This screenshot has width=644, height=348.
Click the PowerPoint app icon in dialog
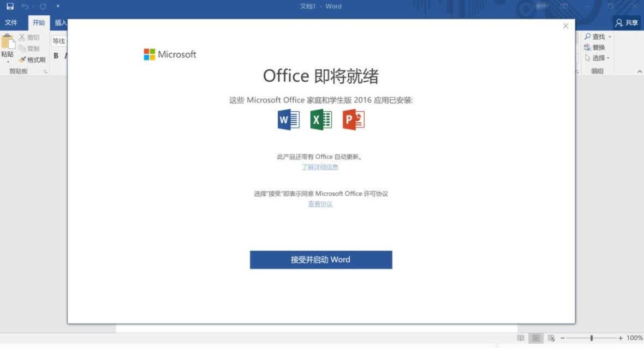tap(353, 120)
